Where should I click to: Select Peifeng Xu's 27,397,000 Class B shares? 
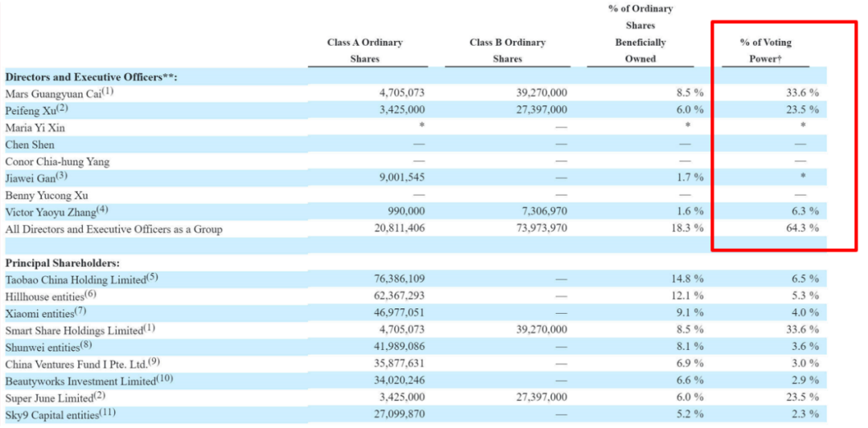coord(542,110)
